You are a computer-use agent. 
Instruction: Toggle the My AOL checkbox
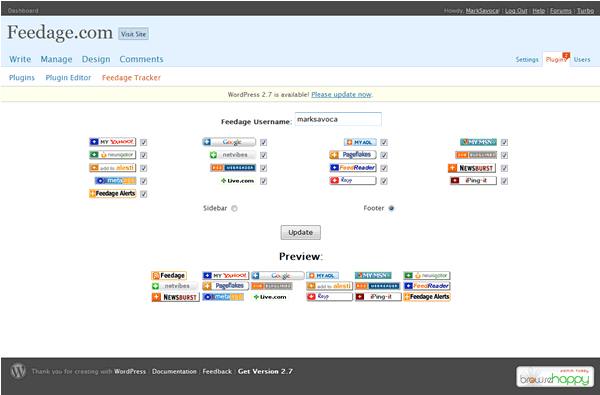click(x=384, y=142)
